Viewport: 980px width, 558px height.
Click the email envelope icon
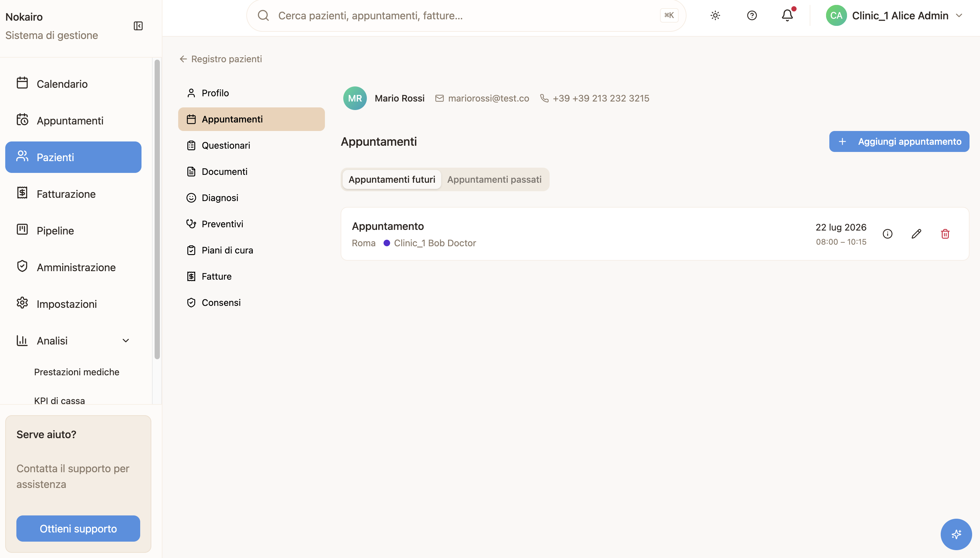pos(439,99)
